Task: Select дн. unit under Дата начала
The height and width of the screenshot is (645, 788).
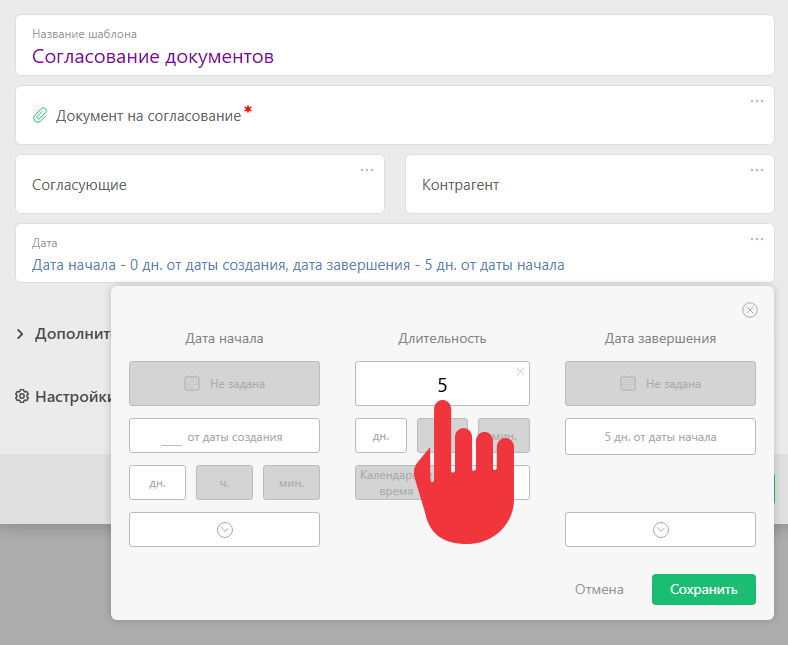Action: click(157, 483)
